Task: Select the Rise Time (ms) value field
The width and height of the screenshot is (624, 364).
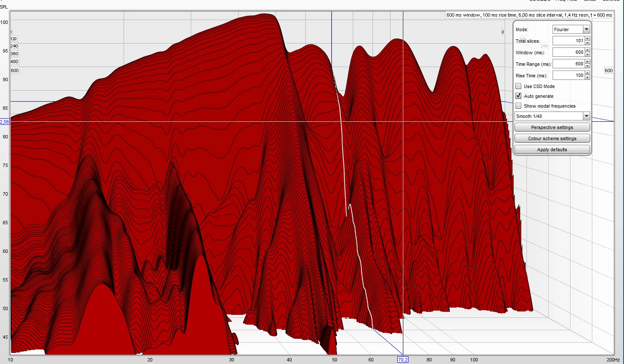Action: pos(568,75)
